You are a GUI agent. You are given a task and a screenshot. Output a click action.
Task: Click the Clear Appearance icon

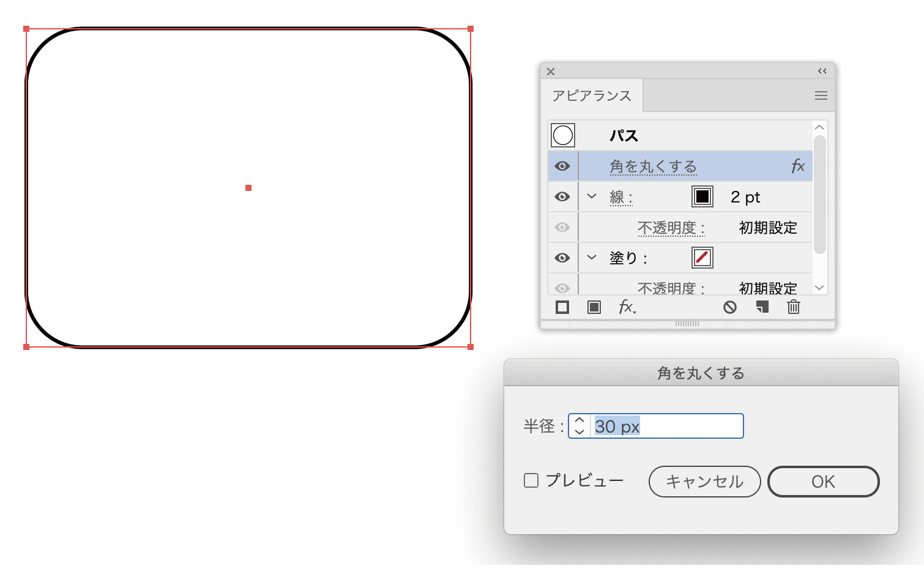[x=729, y=307]
